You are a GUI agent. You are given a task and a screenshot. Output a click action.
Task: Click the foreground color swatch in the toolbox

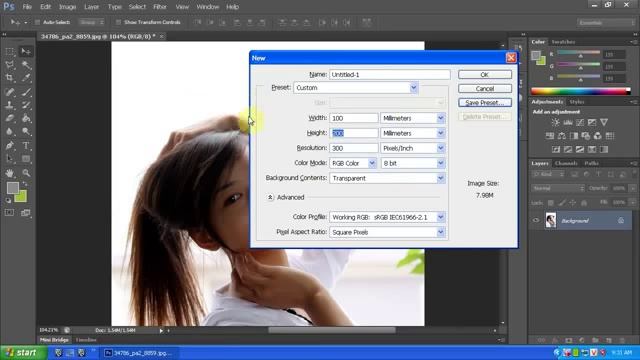pos(13,188)
